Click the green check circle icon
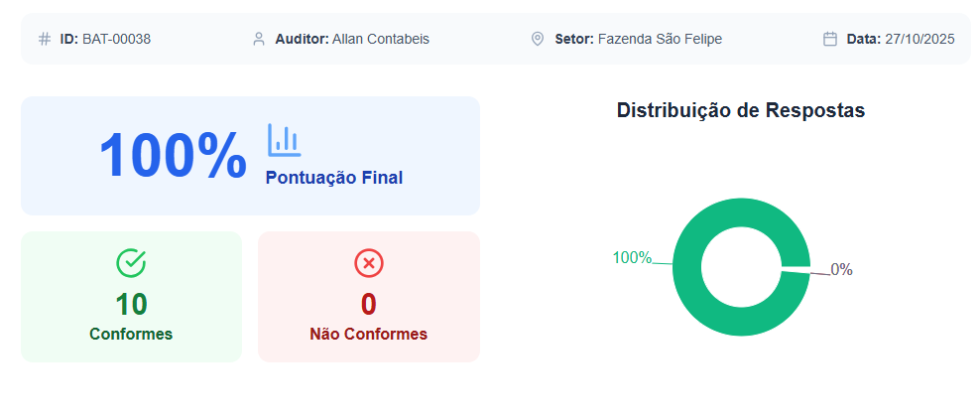The width and height of the screenshot is (980, 420). [131, 262]
